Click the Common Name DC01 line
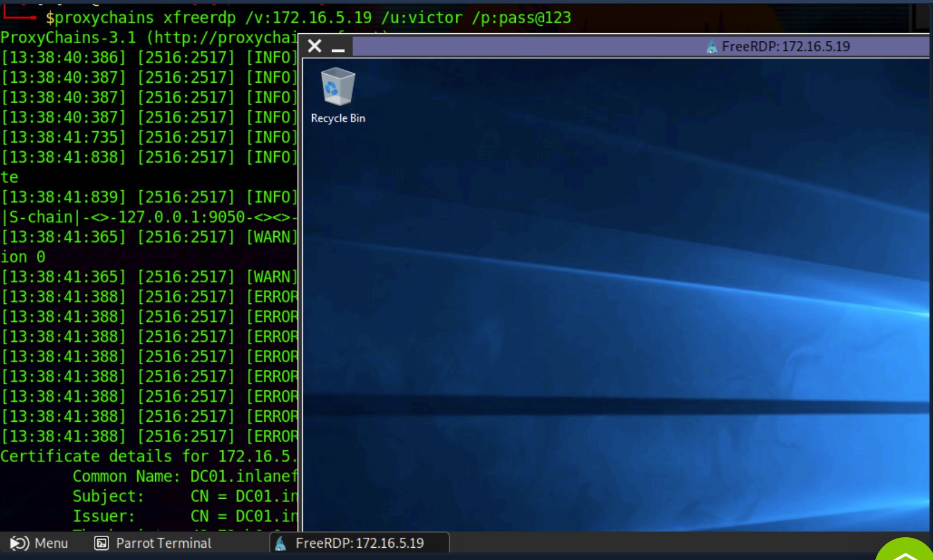The width and height of the screenshot is (933, 560). coord(185,476)
